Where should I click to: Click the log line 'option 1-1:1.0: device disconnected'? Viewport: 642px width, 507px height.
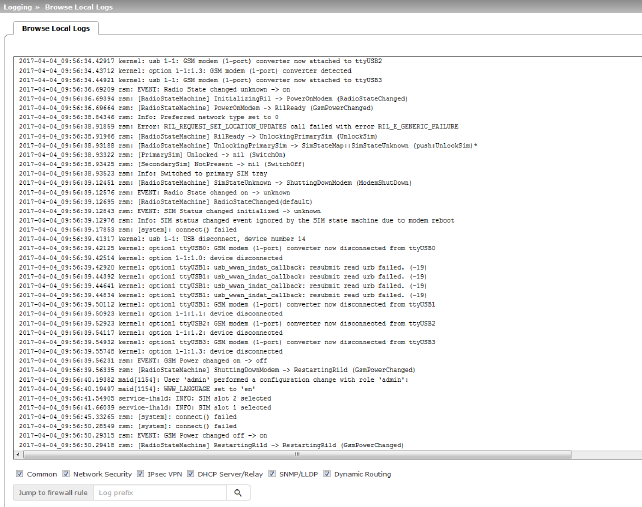click(x=151, y=258)
